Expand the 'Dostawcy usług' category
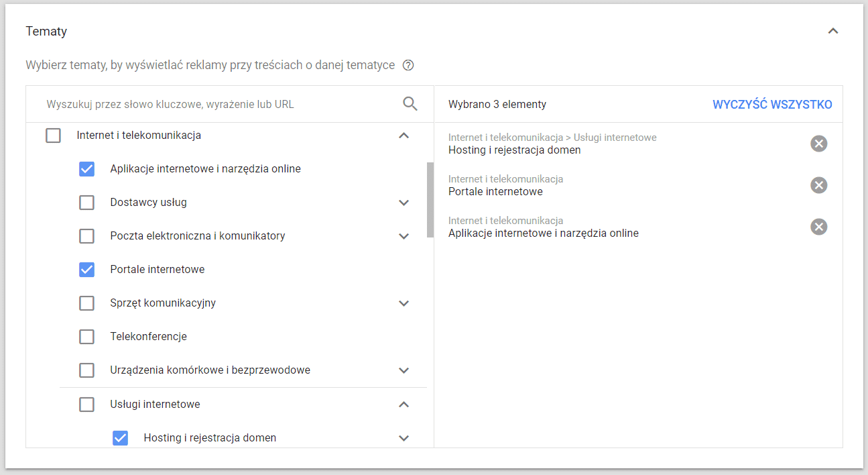 point(404,202)
